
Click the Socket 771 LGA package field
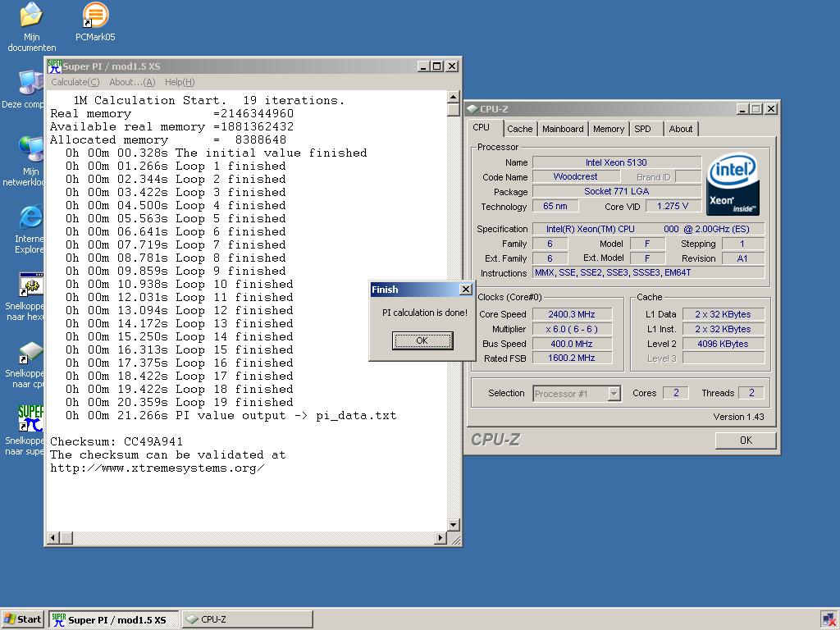[617, 191]
